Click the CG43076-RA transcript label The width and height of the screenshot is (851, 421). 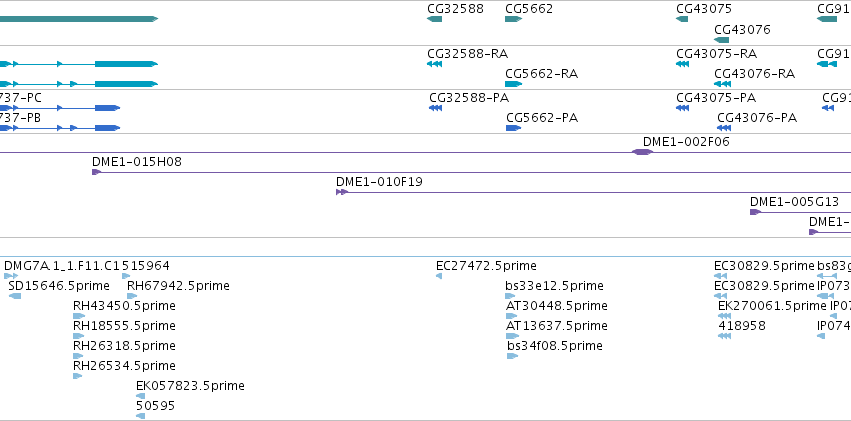754,74
